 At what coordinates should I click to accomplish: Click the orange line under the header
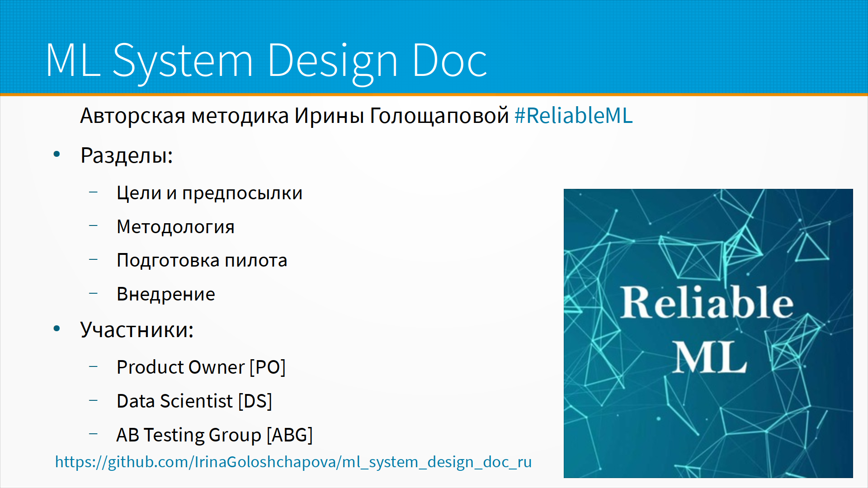(434, 94)
